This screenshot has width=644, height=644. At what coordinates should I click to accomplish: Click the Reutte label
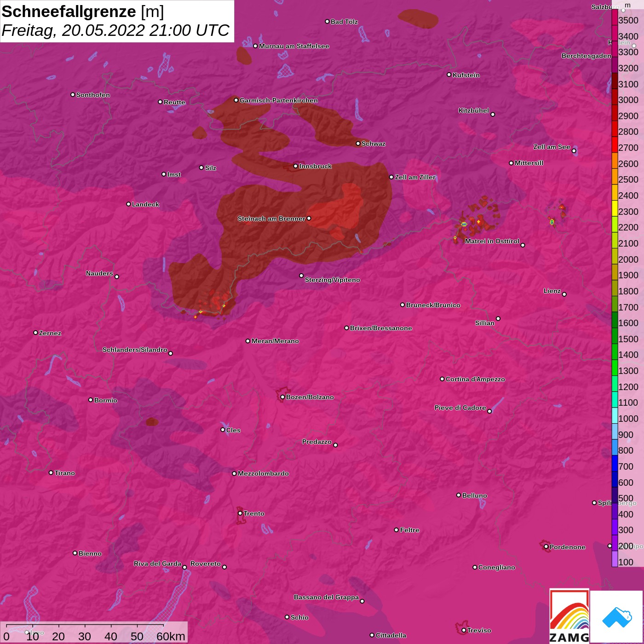click(174, 102)
